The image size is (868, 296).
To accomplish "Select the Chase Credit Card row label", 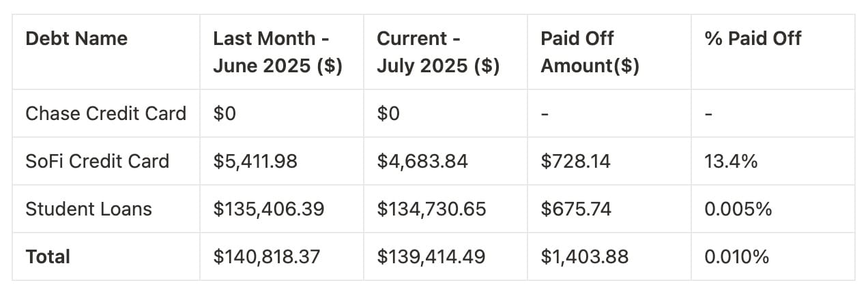I will pyautogui.click(x=106, y=113).
